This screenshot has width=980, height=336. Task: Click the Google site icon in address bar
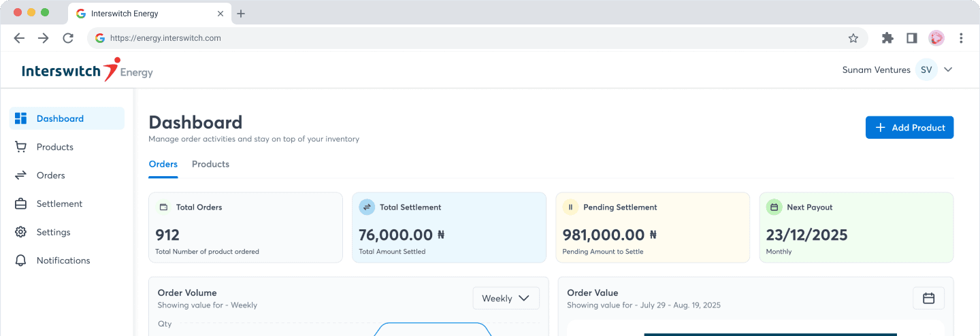pos(100,38)
